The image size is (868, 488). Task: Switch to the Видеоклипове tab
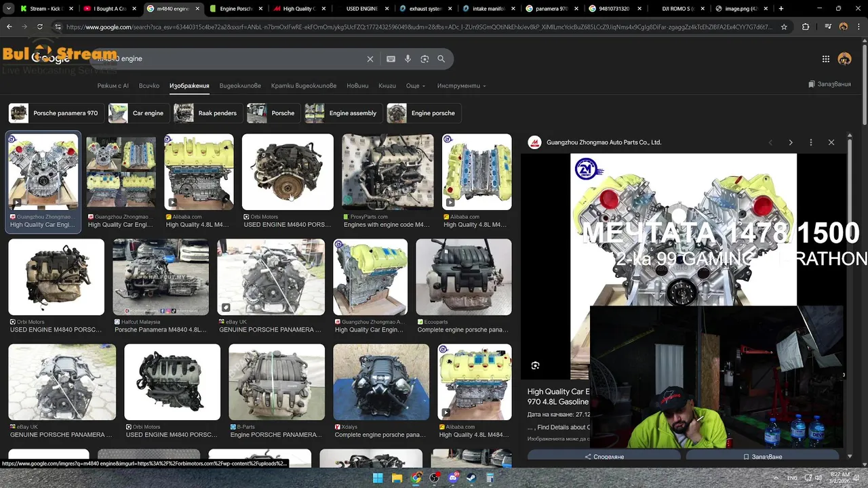coord(240,86)
